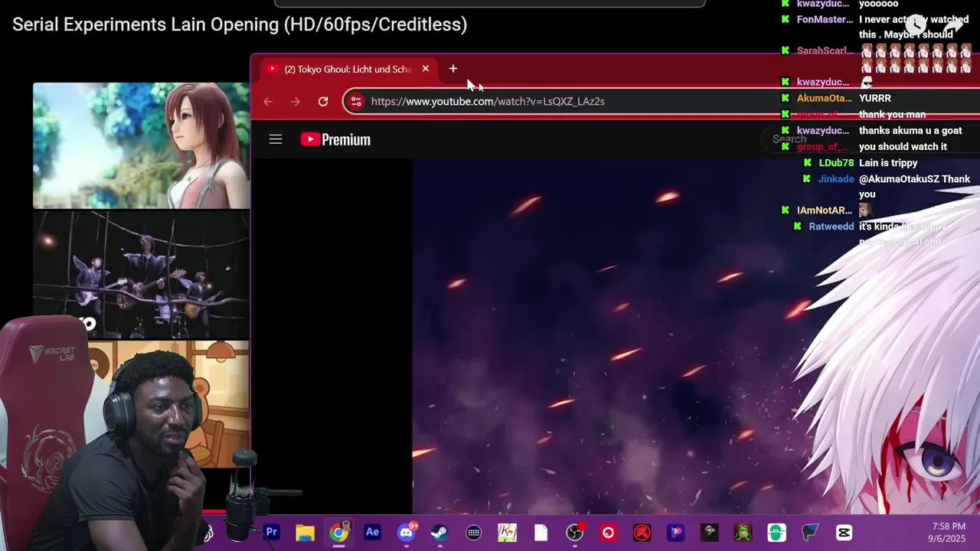The height and width of the screenshot is (551, 980).
Task: Click chat username AkumaOta...
Action: tap(825, 98)
